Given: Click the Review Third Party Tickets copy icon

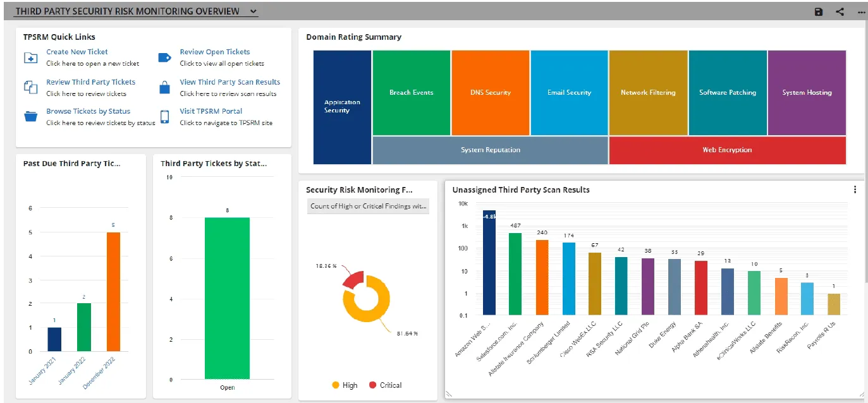Looking at the screenshot, I should click(x=30, y=87).
